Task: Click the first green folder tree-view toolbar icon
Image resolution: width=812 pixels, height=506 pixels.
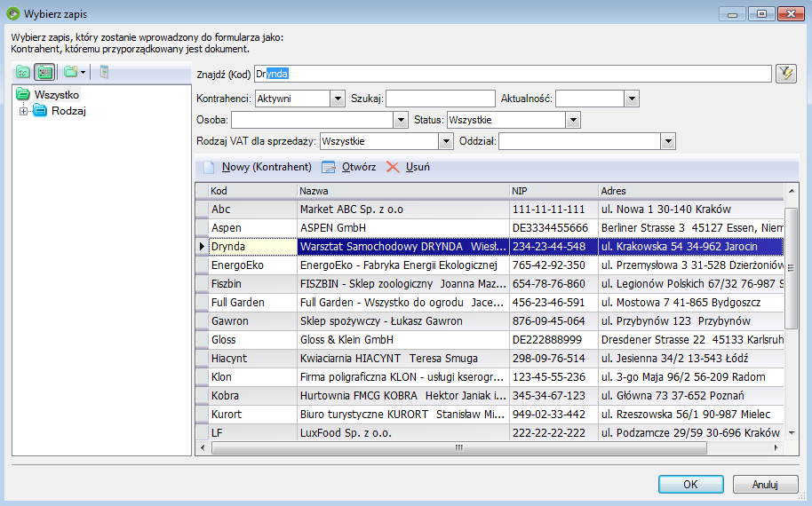Action: click(23, 72)
